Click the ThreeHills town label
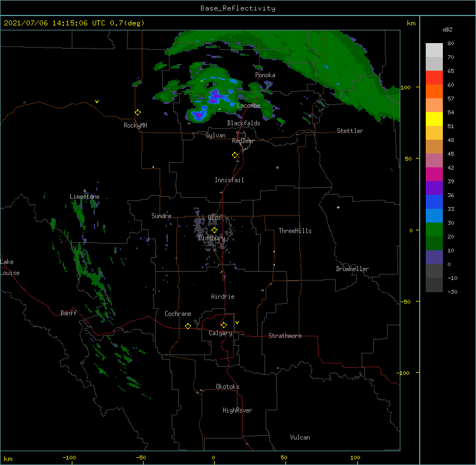476x465 pixels. 295,231
